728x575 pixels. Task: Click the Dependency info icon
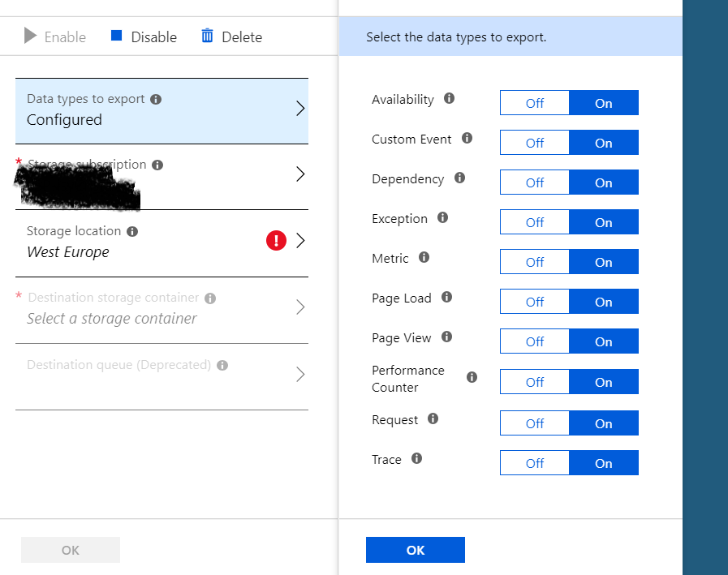[x=459, y=178]
